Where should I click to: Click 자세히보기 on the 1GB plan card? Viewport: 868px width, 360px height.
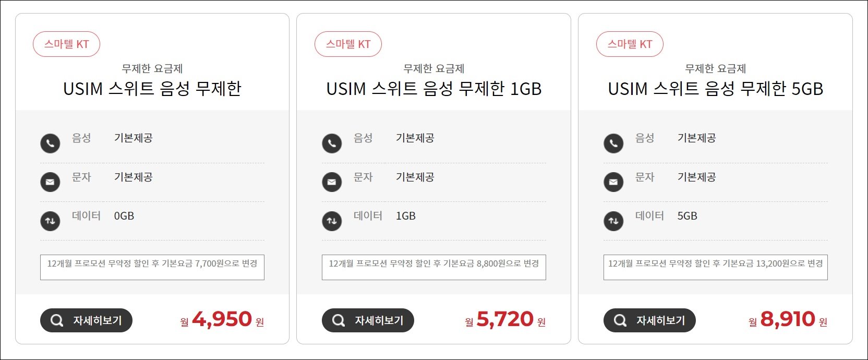point(367,320)
